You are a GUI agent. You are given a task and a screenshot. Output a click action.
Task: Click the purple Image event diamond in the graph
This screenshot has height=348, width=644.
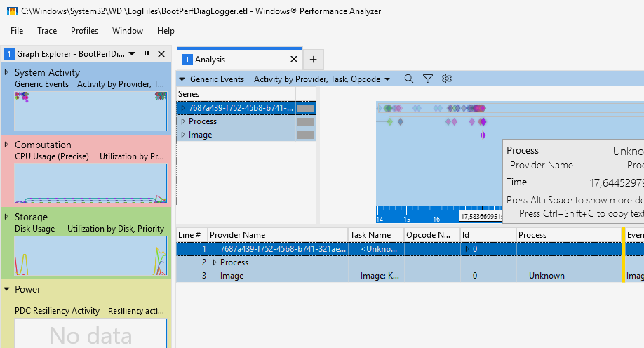coord(483,135)
